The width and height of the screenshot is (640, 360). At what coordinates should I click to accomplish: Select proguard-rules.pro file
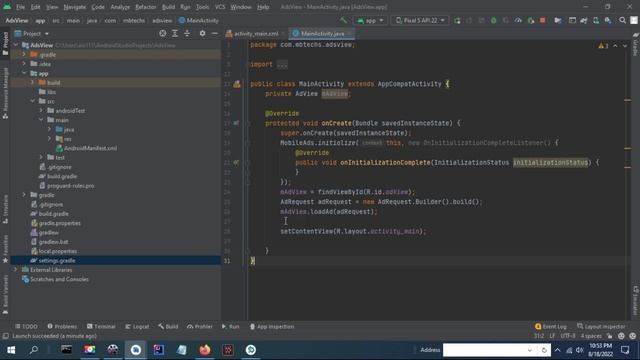click(67, 186)
